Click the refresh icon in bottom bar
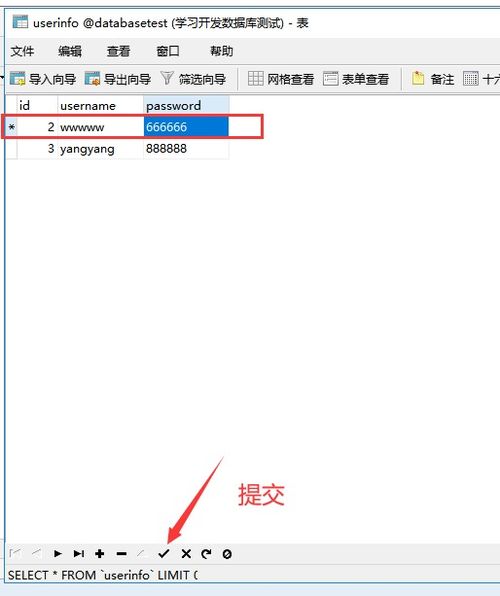This screenshot has height=596, width=500. [x=206, y=554]
